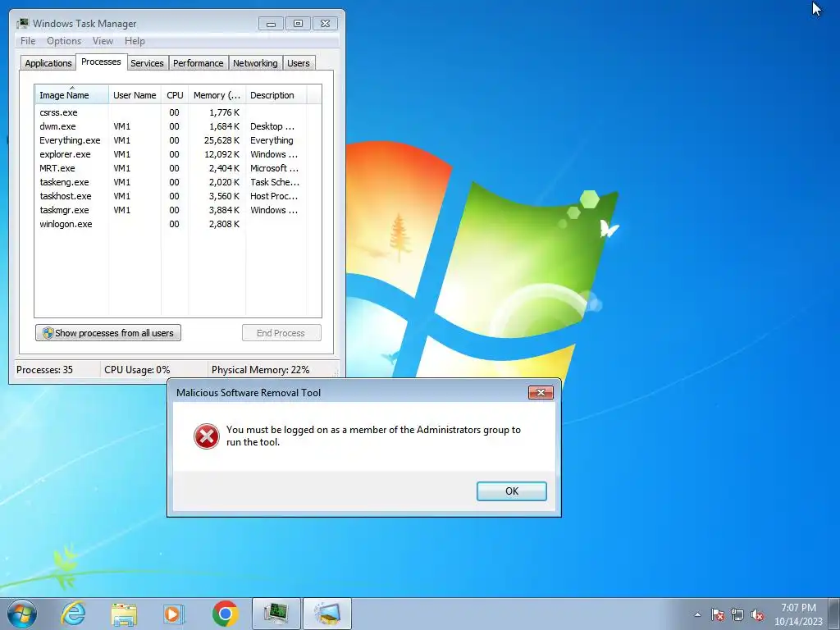Open Windows Explorer from the taskbar

click(124, 614)
